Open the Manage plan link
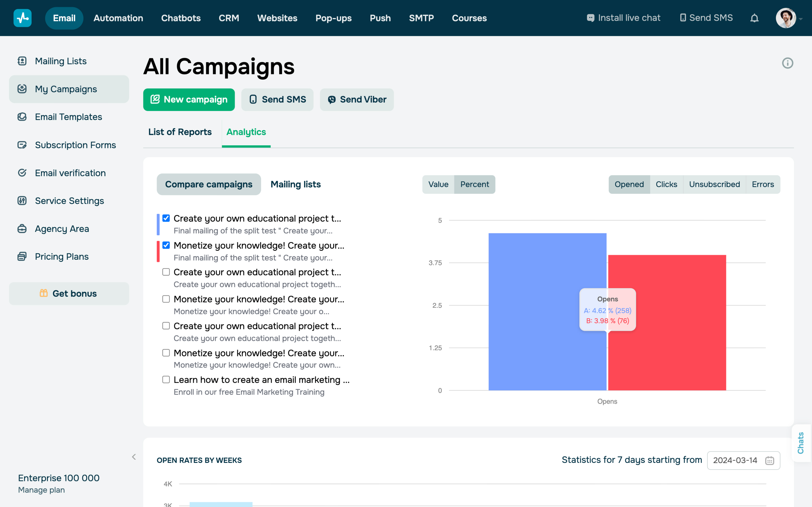812x507 pixels. click(41, 490)
